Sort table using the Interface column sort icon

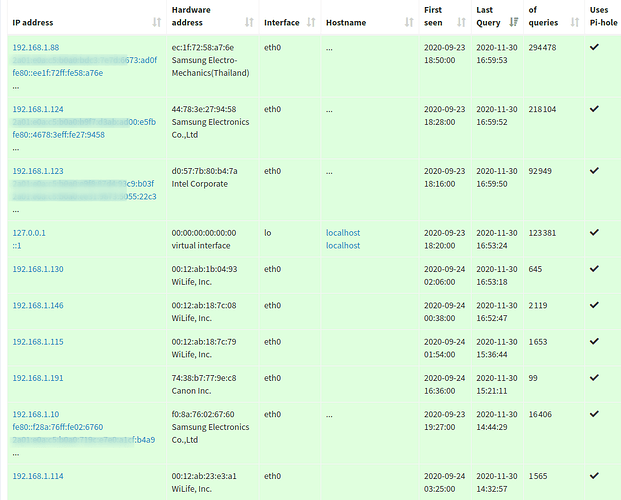tap(311, 22)
